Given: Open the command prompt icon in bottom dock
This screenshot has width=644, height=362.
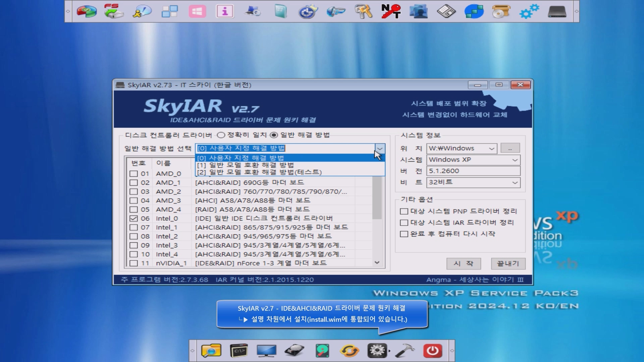Looking at the screenshot, I should coord(239,351).
